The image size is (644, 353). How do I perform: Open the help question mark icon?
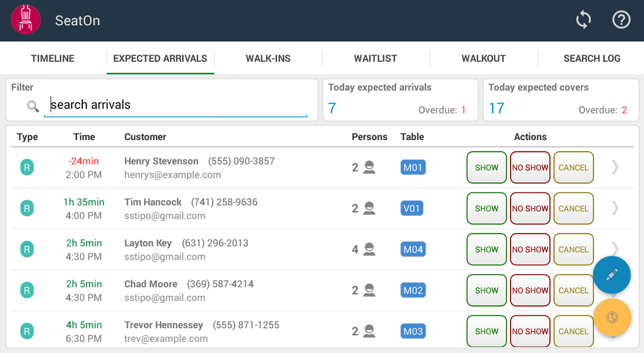[x=621, y=20]
